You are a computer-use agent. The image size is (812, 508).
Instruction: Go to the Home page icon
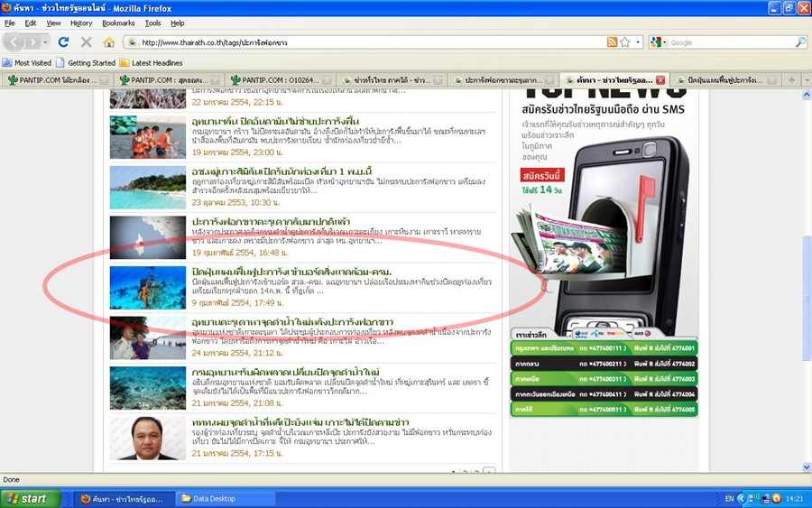point(109,42)
